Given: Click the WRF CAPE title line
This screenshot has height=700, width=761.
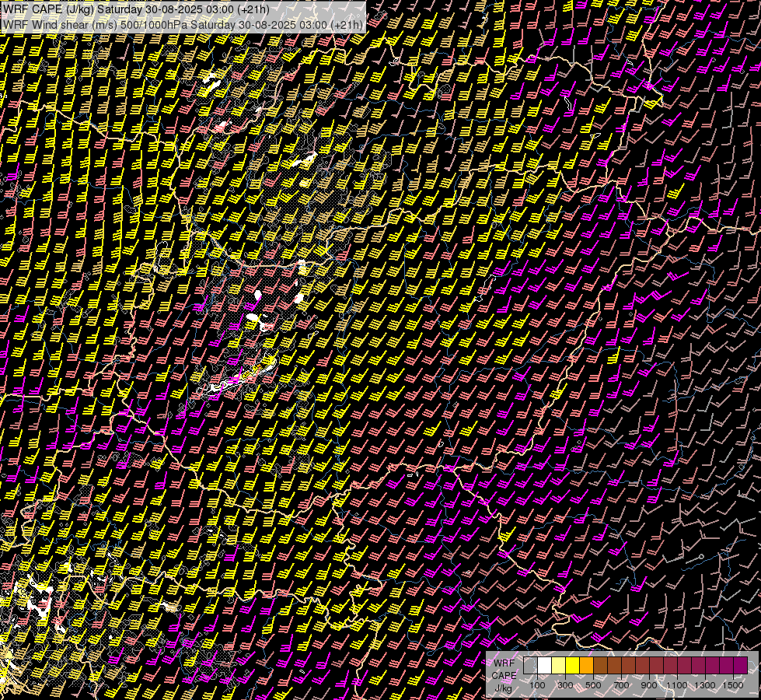Looking at the screenshot, I should [x=136, y=9].
